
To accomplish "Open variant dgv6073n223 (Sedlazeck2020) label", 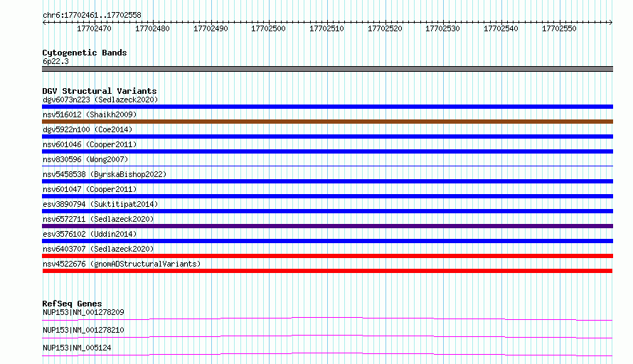I will click(100, 100).
